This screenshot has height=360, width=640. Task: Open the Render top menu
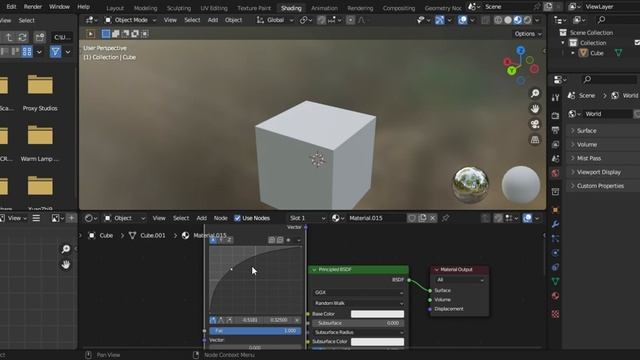(33, 7)
